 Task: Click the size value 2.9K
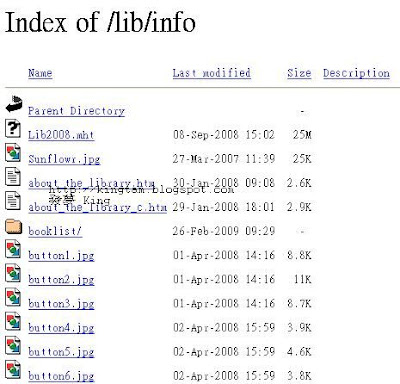click(x=299, y=207)
